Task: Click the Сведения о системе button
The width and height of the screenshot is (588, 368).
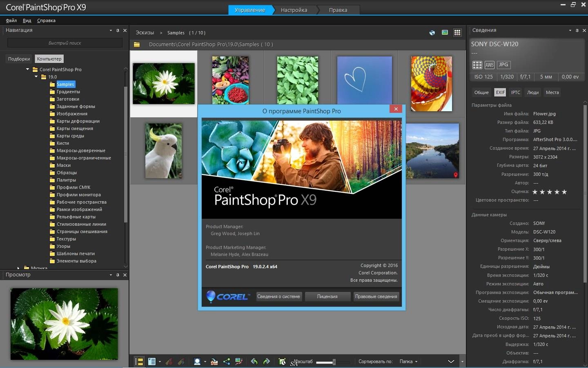Action: pyautogui.click(x=278, y=296)
